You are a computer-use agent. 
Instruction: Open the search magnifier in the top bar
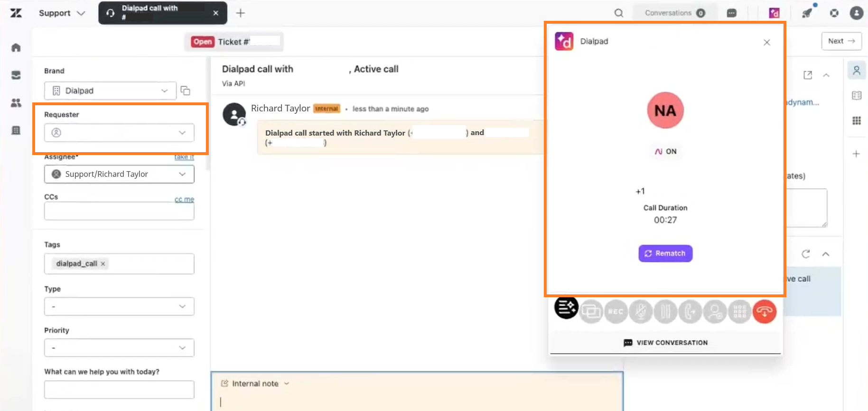619,13
